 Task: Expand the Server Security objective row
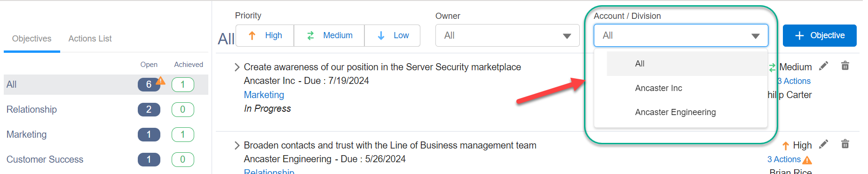click(237, 67)
